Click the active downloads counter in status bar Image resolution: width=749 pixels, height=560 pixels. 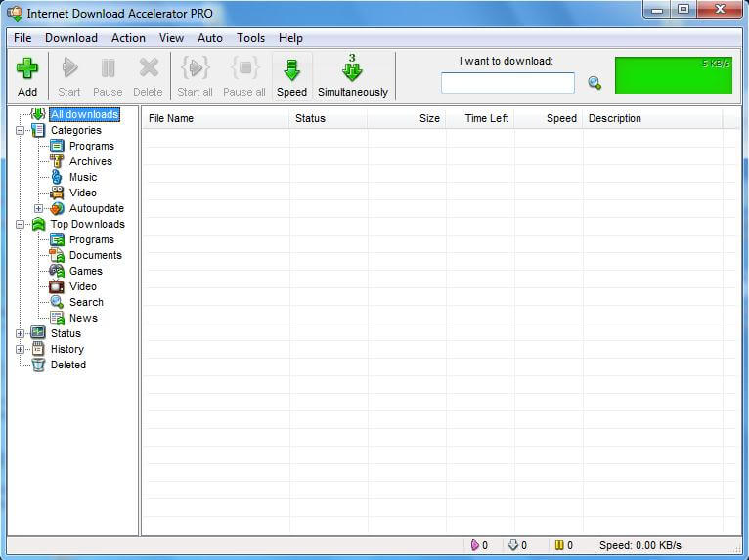[479, 545]
